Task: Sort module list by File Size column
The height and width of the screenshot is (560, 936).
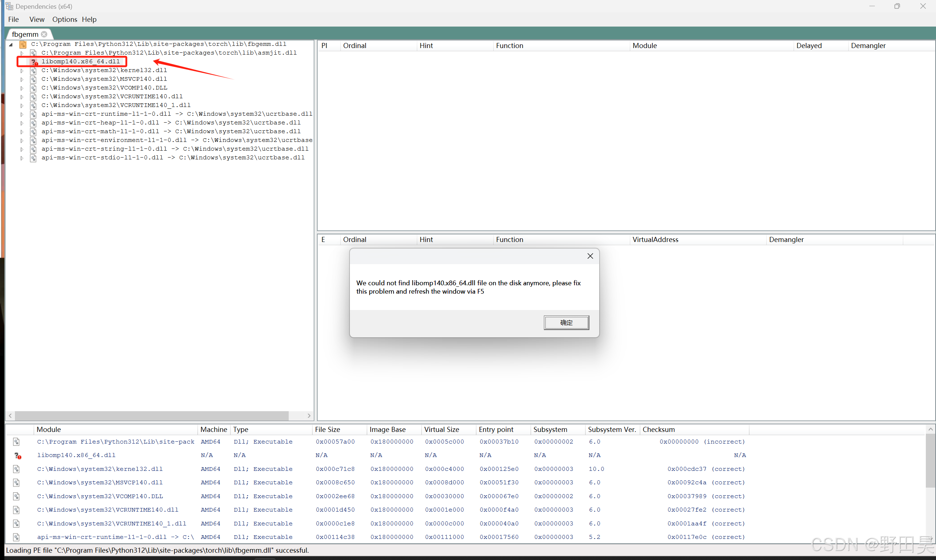Action: [x=339, y=429]
